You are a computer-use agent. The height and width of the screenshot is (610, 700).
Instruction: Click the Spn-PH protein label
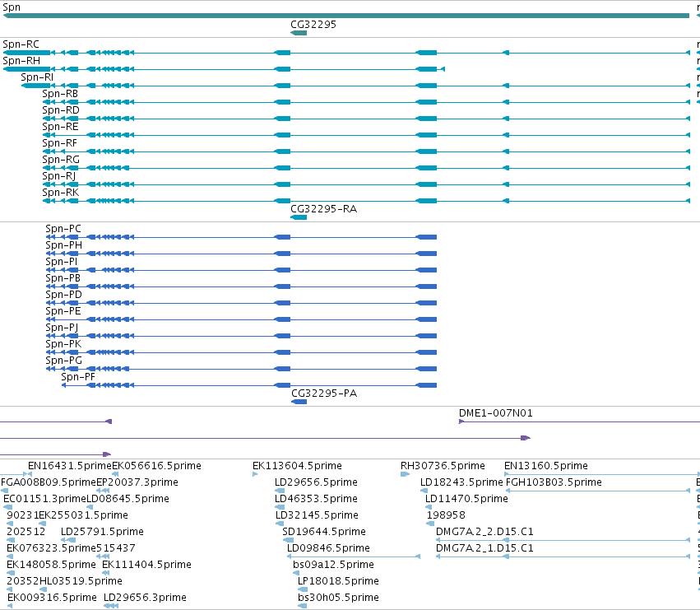pos(64,245)
